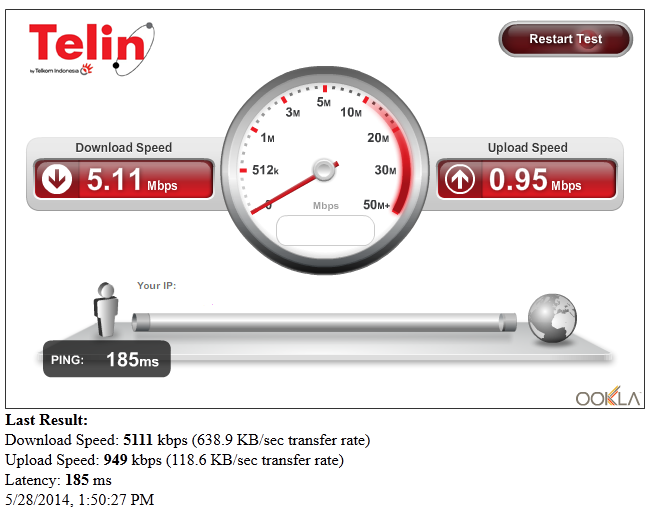Click the download arrow icon
Image resolution: width=666 pixels, height=513 pixels.
(x=56, y=179)
